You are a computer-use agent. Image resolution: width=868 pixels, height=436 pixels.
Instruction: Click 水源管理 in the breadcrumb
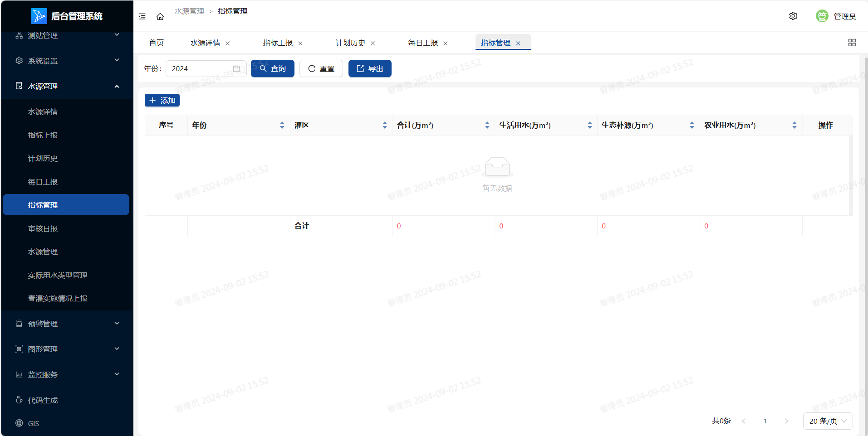point(189,11)
